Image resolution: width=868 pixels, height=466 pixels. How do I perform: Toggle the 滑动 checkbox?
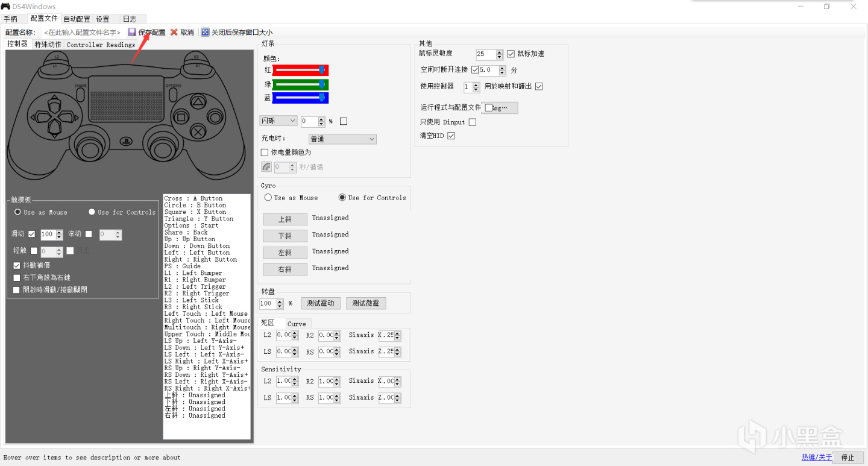coord(32,235)
